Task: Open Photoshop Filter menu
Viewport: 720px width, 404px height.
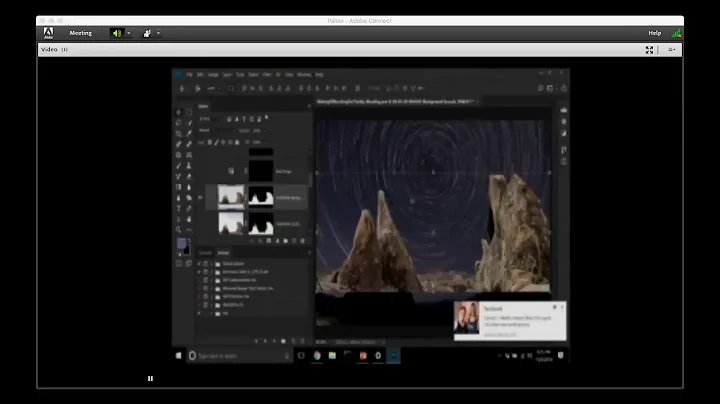Action: [x=267, y=74]
